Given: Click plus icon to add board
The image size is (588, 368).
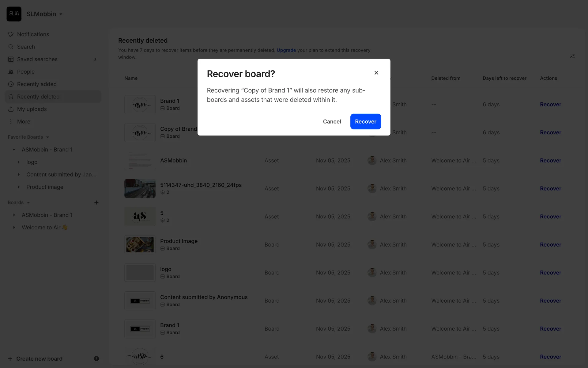Looking at the screenshot, I should [96, 202].
